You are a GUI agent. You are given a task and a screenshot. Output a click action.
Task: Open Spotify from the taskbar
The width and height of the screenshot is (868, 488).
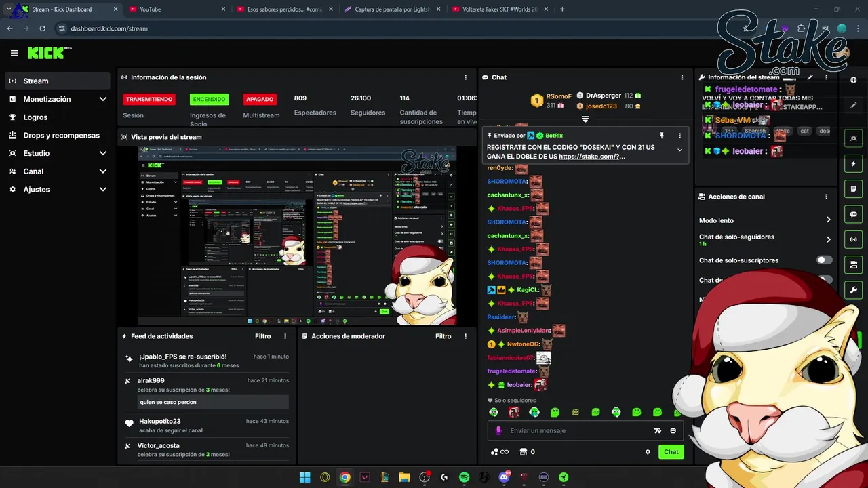[x=465, y=477]
